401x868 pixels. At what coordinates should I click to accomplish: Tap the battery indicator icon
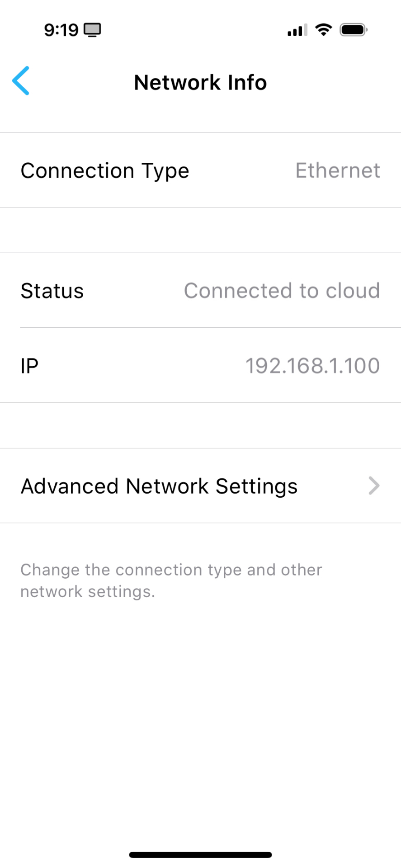(354, 30)
